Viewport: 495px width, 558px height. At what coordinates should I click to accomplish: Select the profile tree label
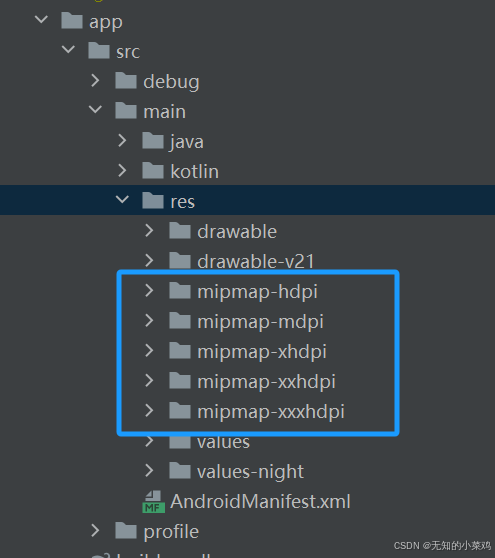coord(171,532)
